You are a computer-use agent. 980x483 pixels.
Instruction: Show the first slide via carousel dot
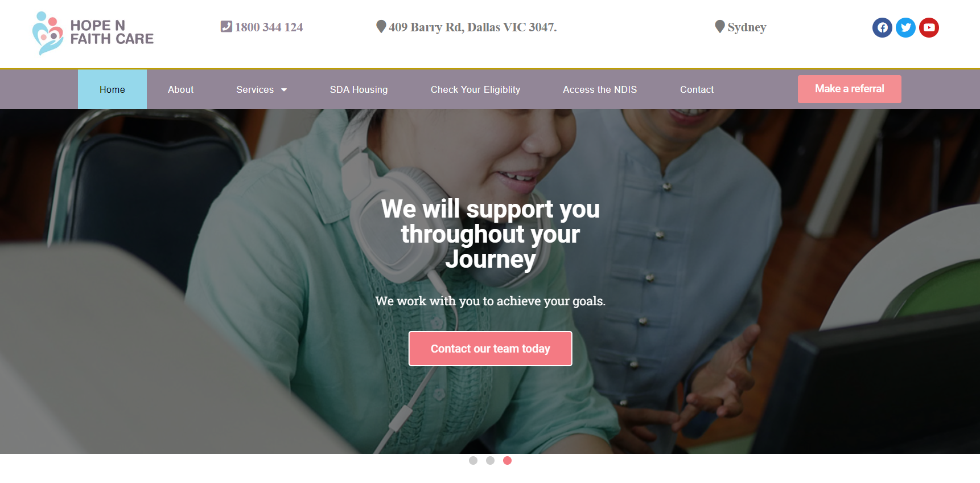pos(473,460)
